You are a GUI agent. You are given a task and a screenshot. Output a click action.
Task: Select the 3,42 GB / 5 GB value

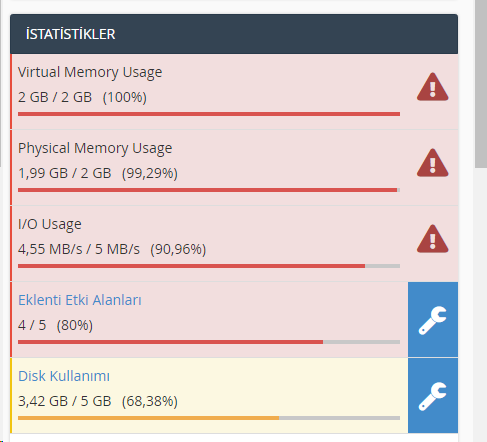[65, 401]
